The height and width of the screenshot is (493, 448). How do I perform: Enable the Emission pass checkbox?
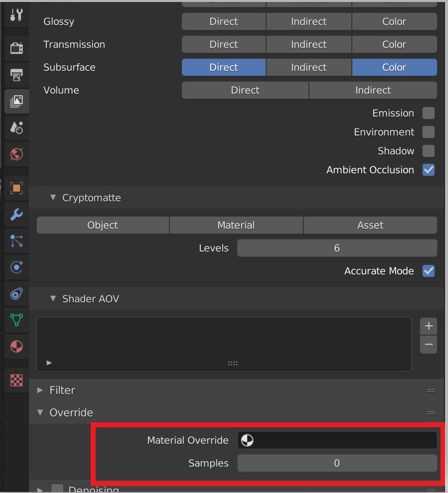pos(428,113)
